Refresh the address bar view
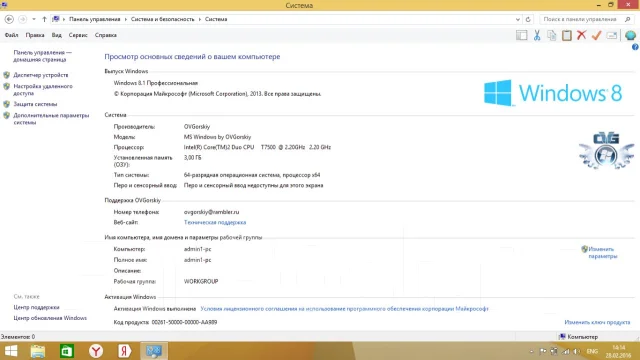Screen dimensions: 640x360 point(528,19)
